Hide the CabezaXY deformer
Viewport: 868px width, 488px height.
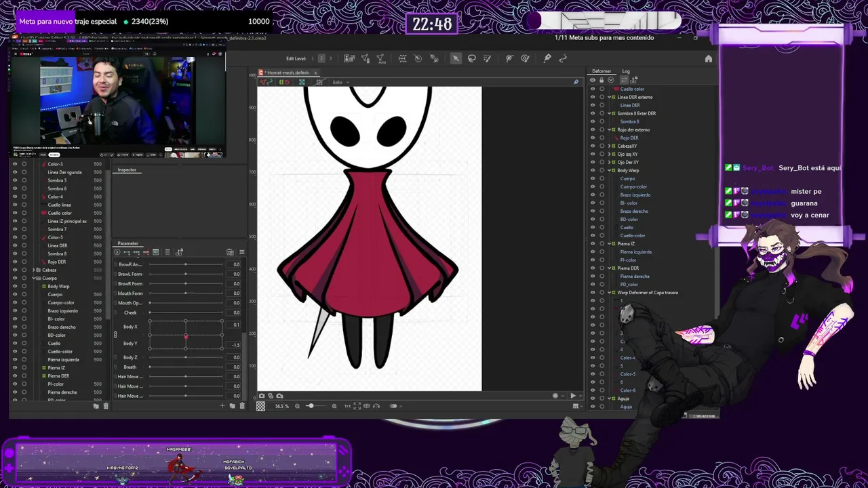point(593,146)
